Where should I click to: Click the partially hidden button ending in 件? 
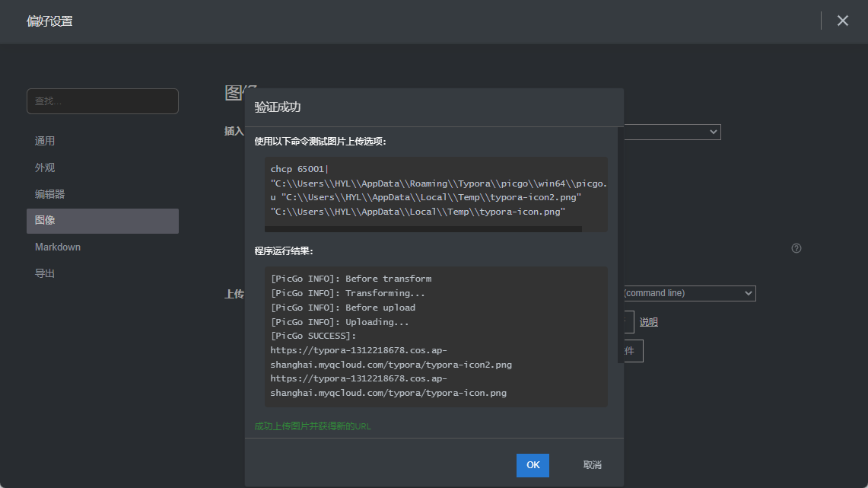coord(633,351)
